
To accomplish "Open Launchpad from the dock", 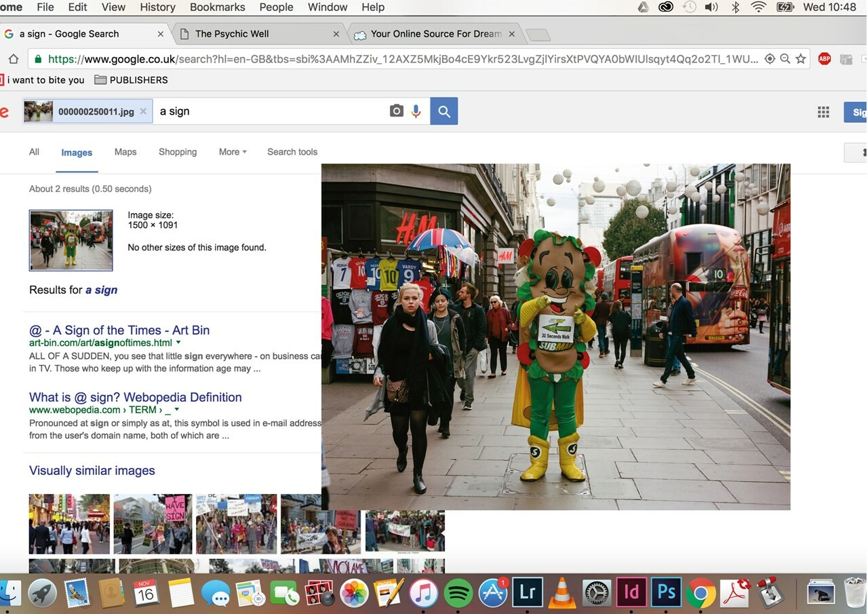I will tap(43, 594).
